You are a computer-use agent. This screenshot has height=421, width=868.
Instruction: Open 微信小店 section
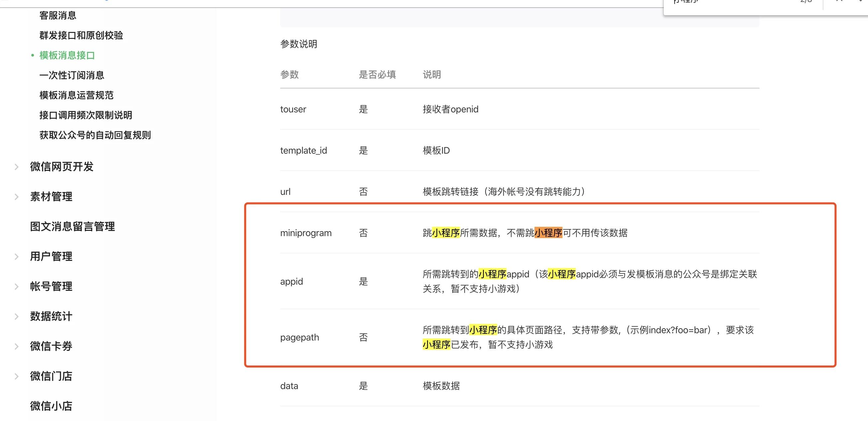(51, 406)
